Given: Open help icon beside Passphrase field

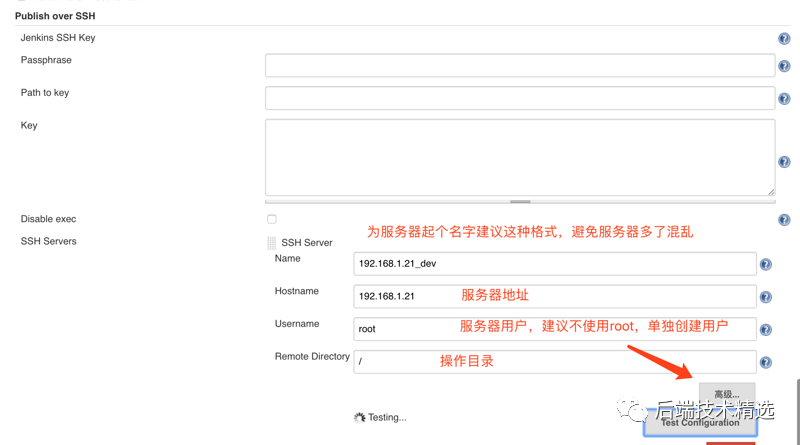Looking at the screenshot, I should click(784, 66).
